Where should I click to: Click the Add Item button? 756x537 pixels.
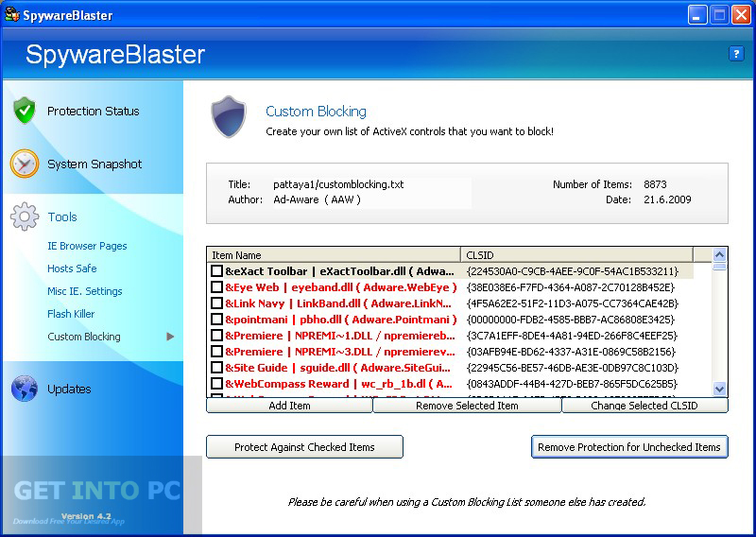(289, 406)
